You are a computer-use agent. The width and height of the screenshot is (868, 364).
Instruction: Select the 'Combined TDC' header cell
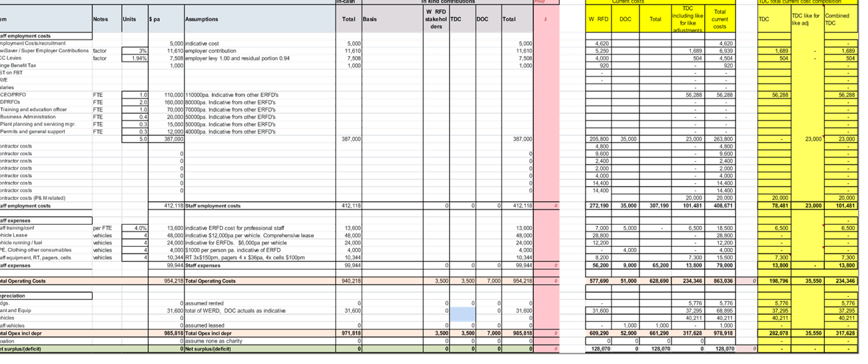(x=839, y=19)
